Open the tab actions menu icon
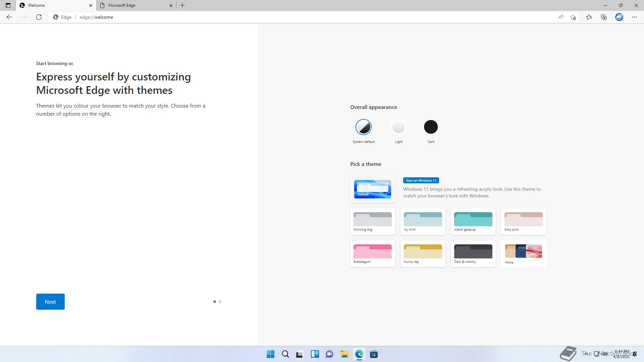Screen dimensions: 644x362 click(x=8, y=5)
